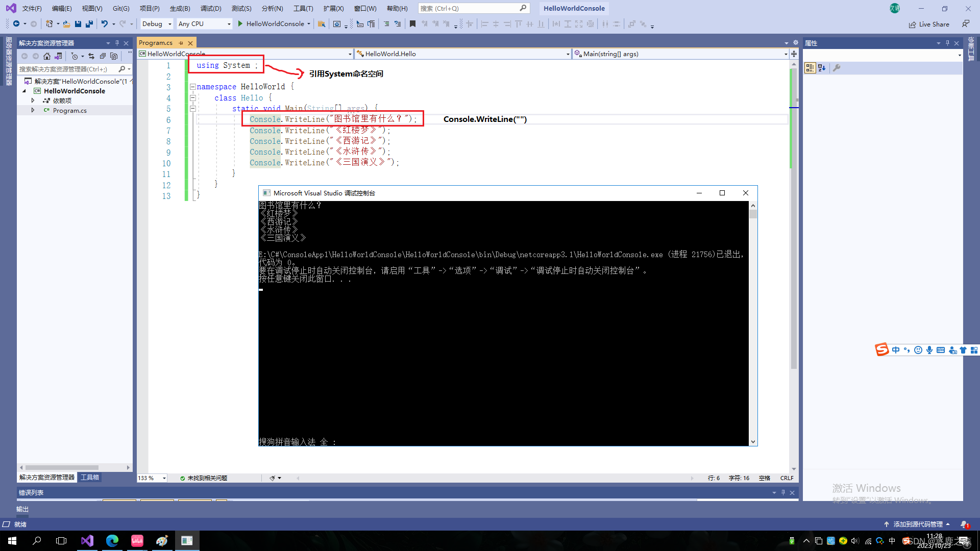
Task: Collapse the namespace HelloWorld code block
Action: coord(193,87)
